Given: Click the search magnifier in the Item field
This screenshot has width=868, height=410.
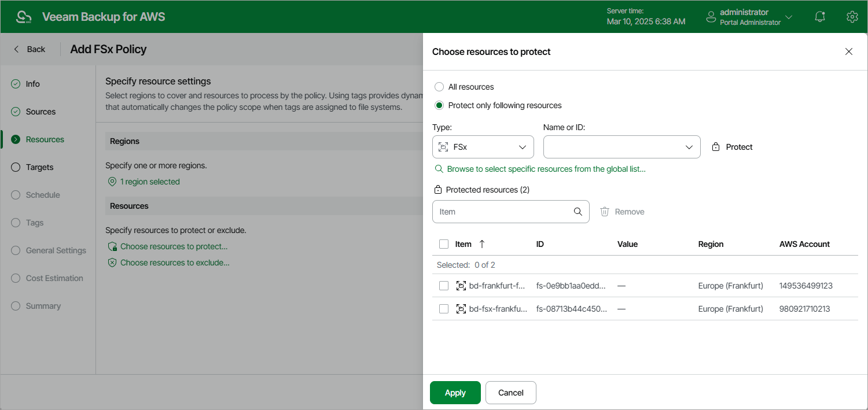Looking at the screenshot, I should (578, 212).
